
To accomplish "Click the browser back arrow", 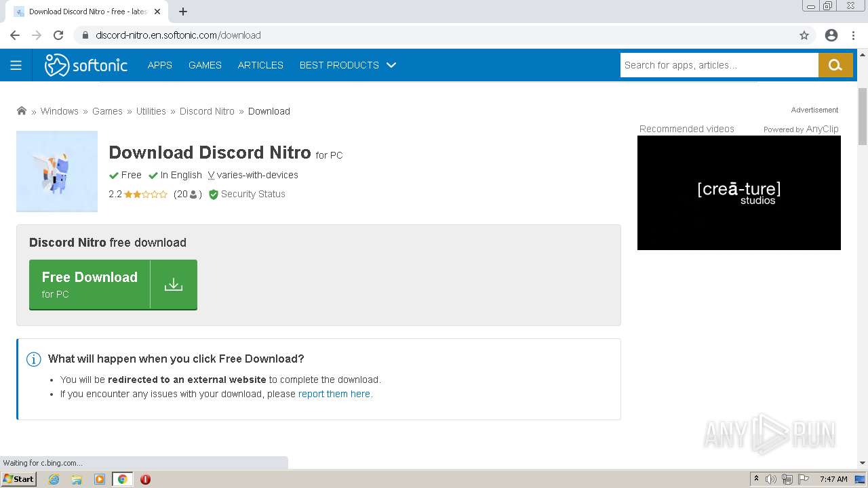I will point(15,35).
